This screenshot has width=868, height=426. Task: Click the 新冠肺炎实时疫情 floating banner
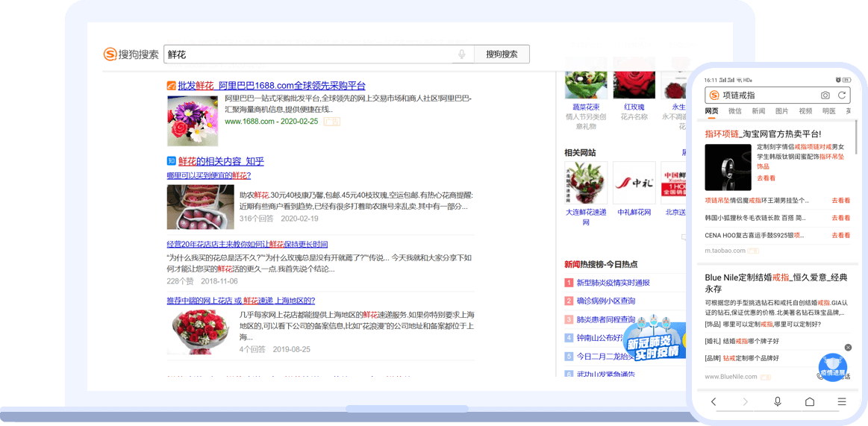click(x=655, y=339)
